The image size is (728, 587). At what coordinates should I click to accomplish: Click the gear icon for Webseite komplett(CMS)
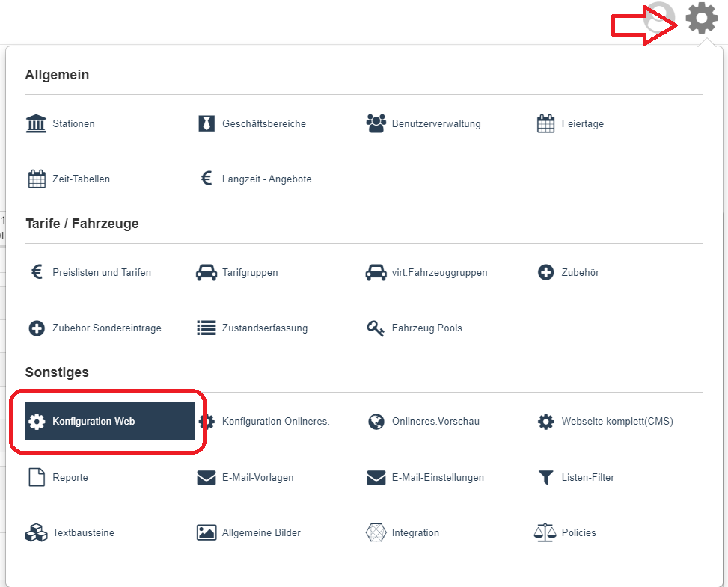pyautogui.click(x=545, y=421)
